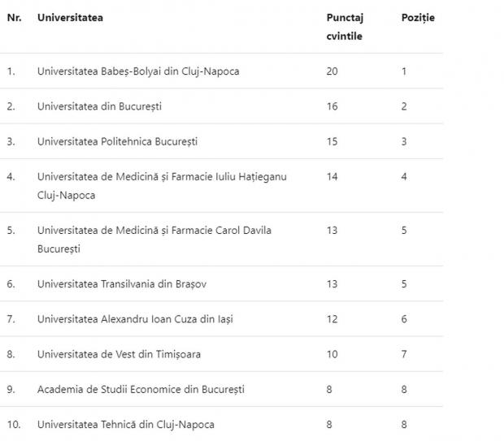Click the score 16 for Universitatea din București
The image size is (504, 441).
[x=332, y=106]
